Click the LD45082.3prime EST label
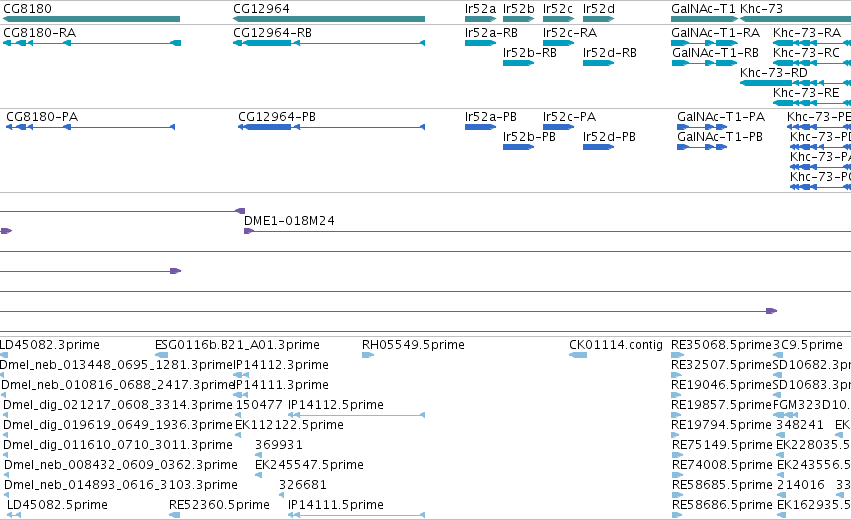 coord(49,345)
